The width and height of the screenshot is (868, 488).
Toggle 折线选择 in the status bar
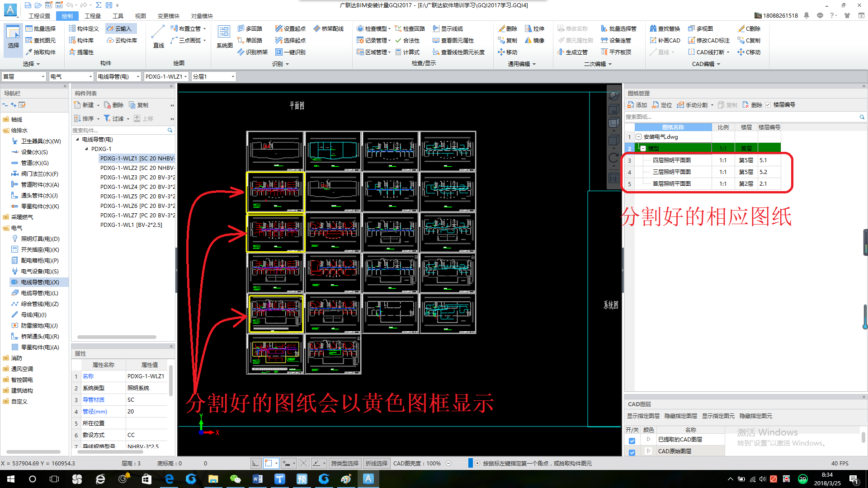377,463
